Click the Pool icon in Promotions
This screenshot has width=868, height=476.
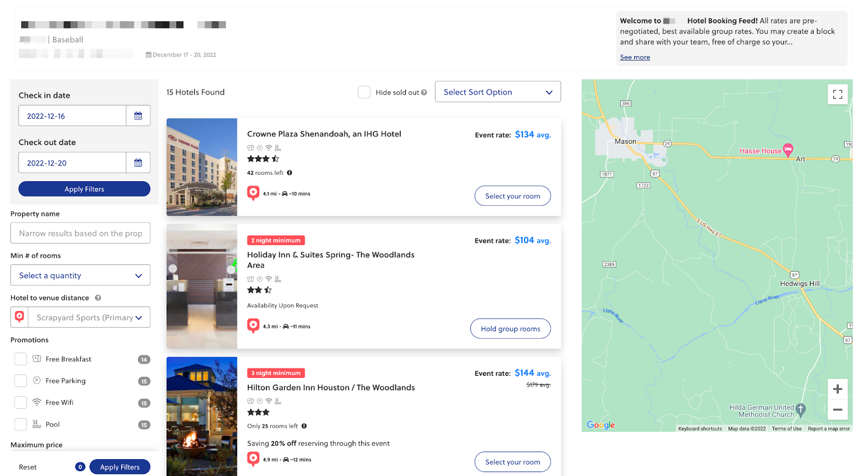coord(37,424)
